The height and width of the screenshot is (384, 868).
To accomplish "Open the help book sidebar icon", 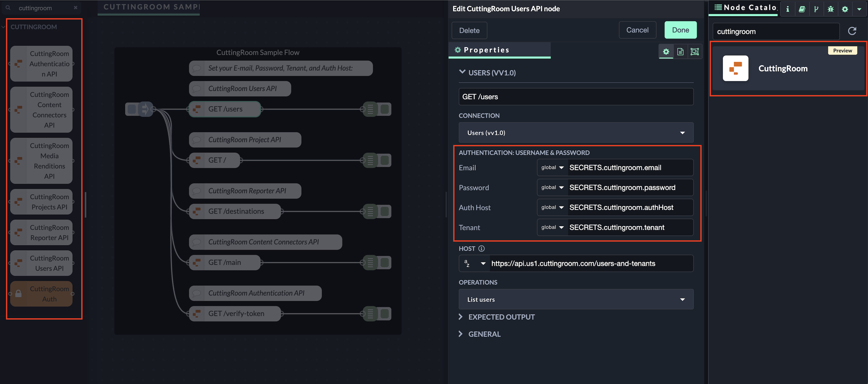I will [x=802, y=9].
